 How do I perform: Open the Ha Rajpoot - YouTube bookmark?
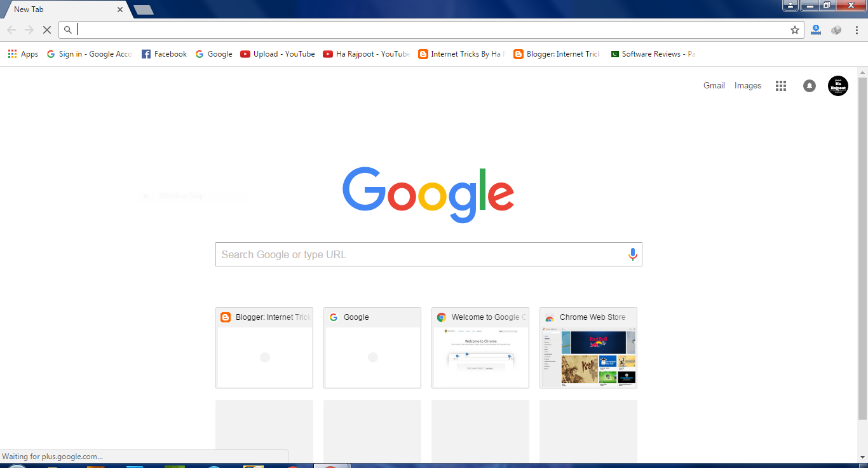pyautogui.click(x=366, y=54)
